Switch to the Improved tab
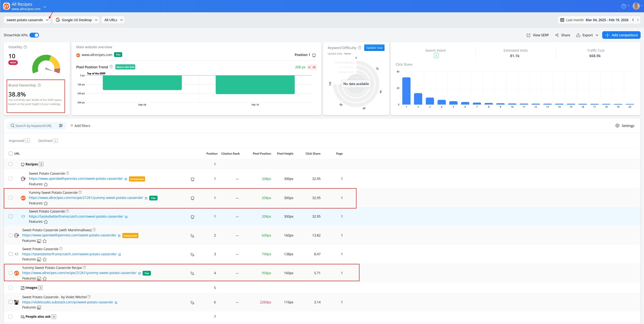 coord(19,141)
